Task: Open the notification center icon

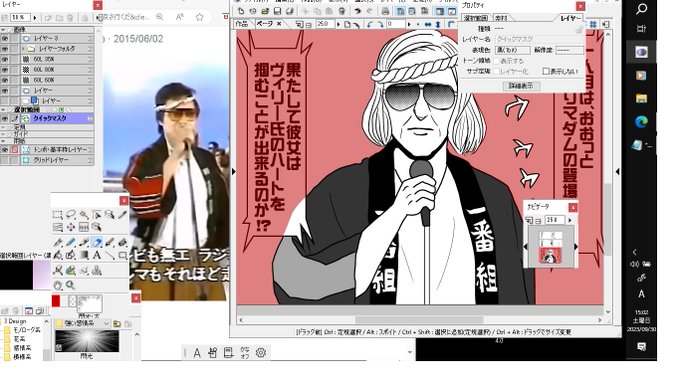Action: click(641, 346)
